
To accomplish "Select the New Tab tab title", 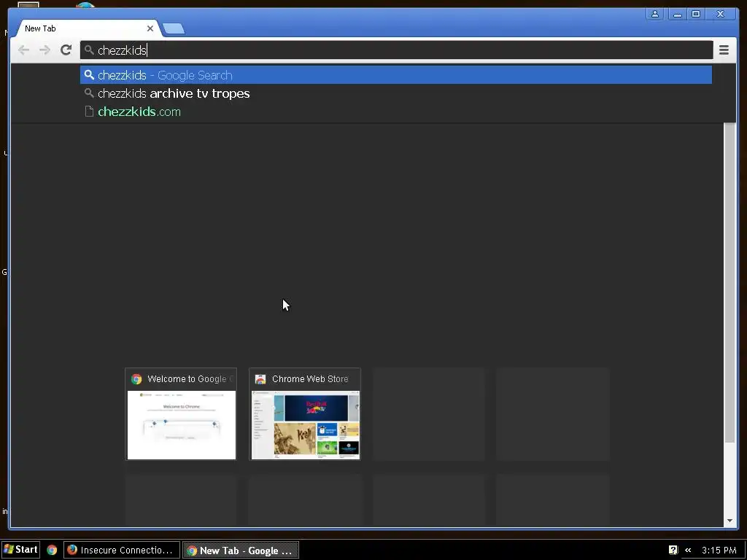I will 40,28.
